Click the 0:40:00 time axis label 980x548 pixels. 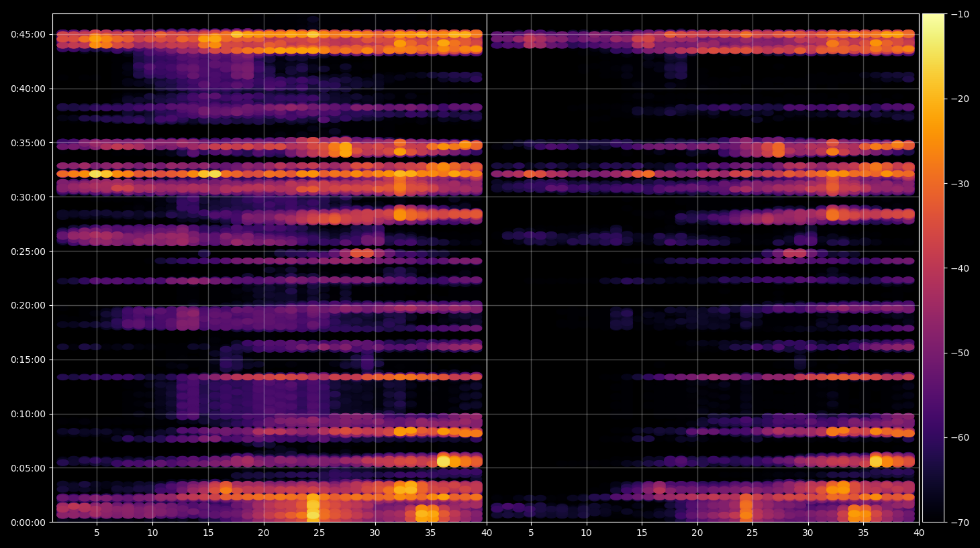click(x=28, y=89)
